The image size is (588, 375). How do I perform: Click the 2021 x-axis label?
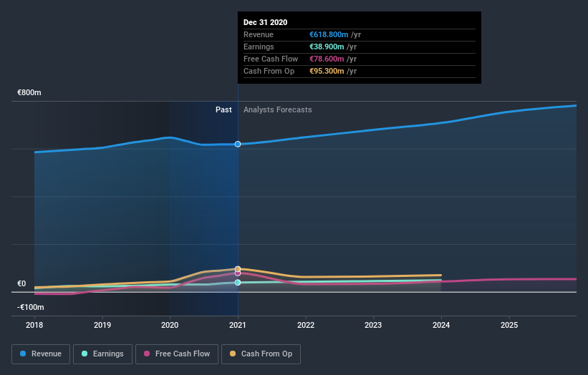(238, 325)
